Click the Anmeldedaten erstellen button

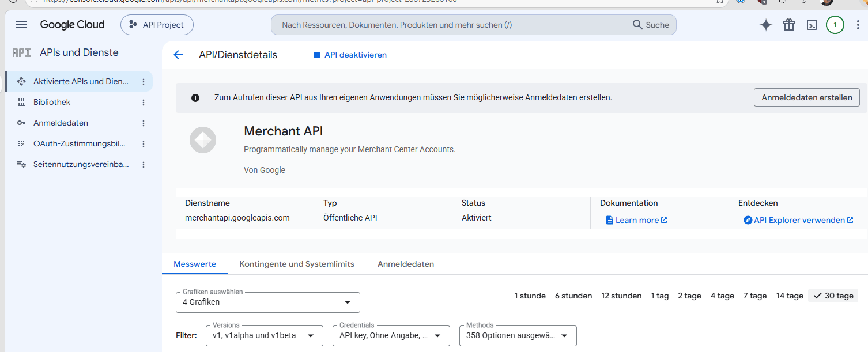tap(806, 97)
